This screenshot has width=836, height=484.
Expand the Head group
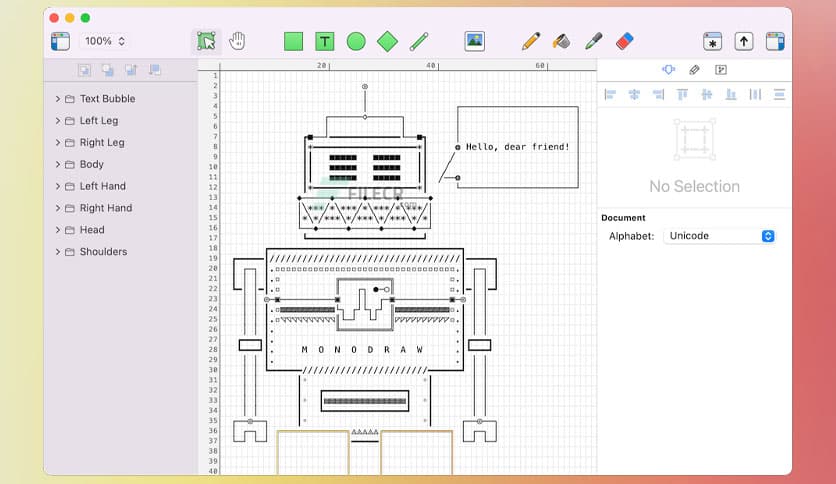tap(58, 230)
